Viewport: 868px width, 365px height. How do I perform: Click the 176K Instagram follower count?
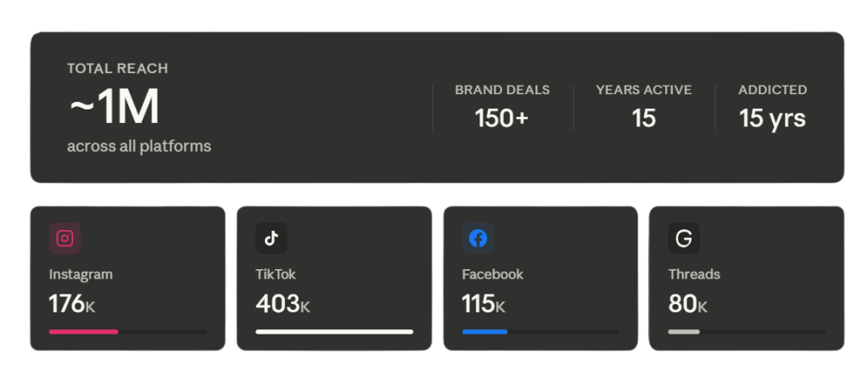[x=72, y=303]
